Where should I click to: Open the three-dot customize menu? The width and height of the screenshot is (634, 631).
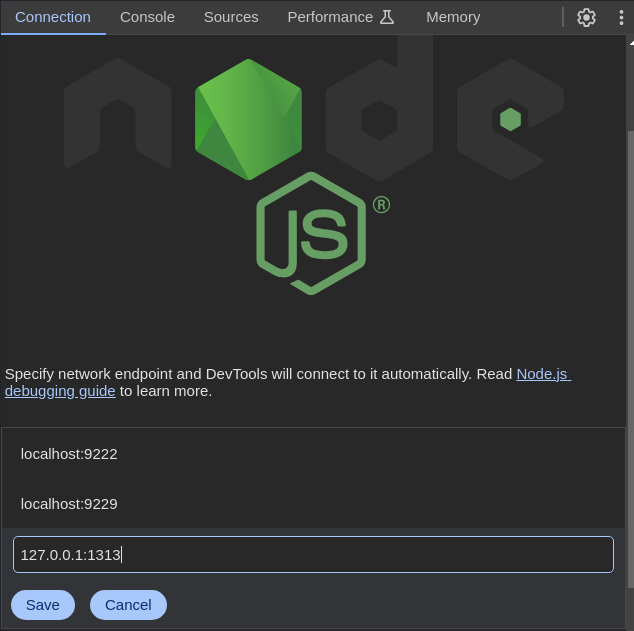pyautogui.click(x=621, y=17)
